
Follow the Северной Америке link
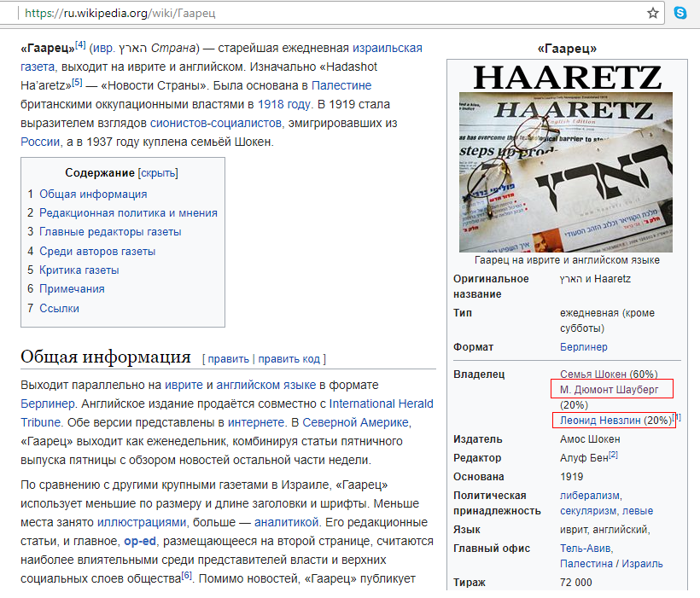point(356,422)
